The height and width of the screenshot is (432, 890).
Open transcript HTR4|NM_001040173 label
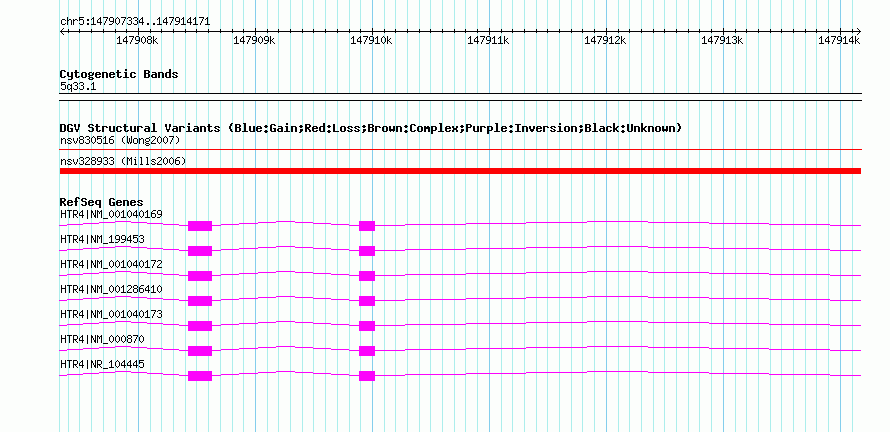coord(111,314)
